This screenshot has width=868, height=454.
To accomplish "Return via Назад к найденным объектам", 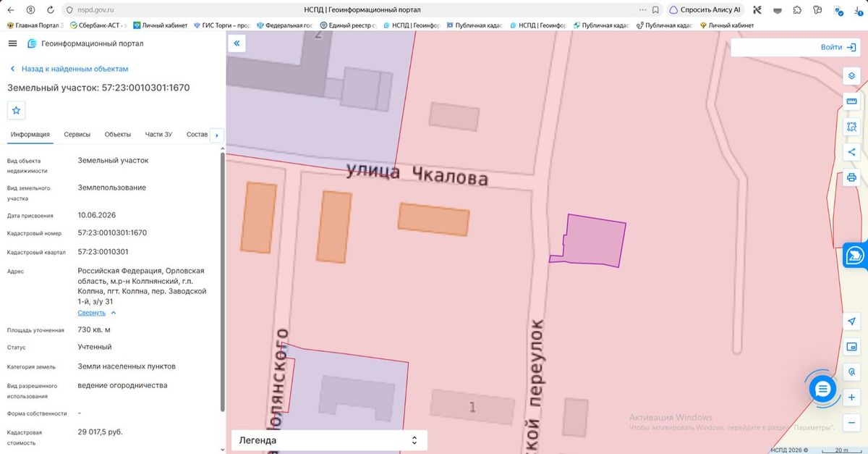I will 69,69.
